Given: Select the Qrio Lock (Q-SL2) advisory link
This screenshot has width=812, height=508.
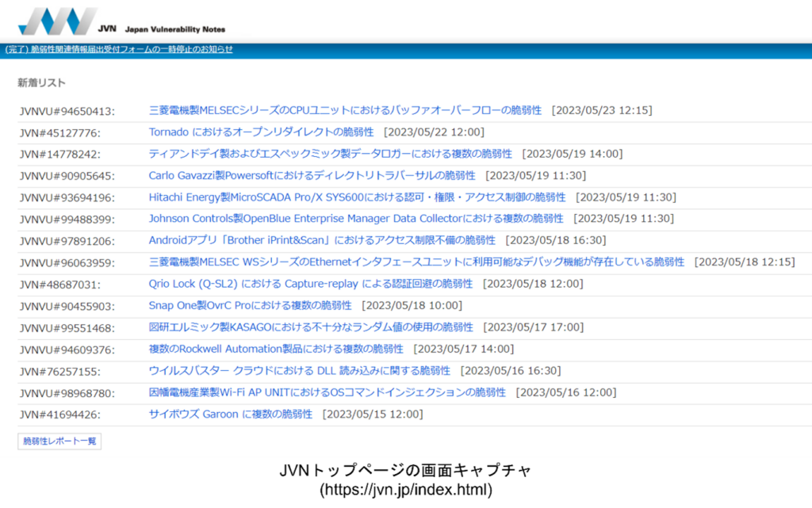Looking at the screenshot, I should [311, 284].
